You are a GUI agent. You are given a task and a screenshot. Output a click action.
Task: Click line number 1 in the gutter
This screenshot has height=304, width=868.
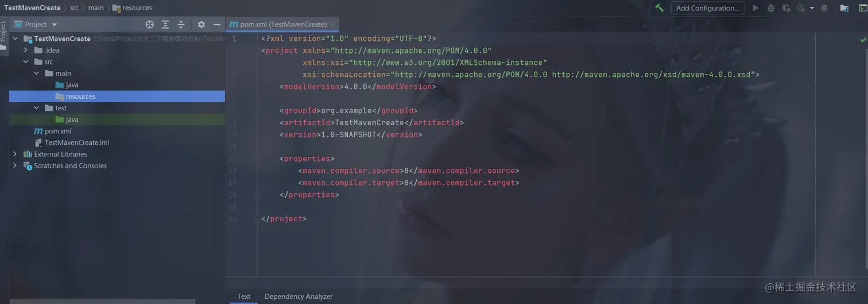234,39
